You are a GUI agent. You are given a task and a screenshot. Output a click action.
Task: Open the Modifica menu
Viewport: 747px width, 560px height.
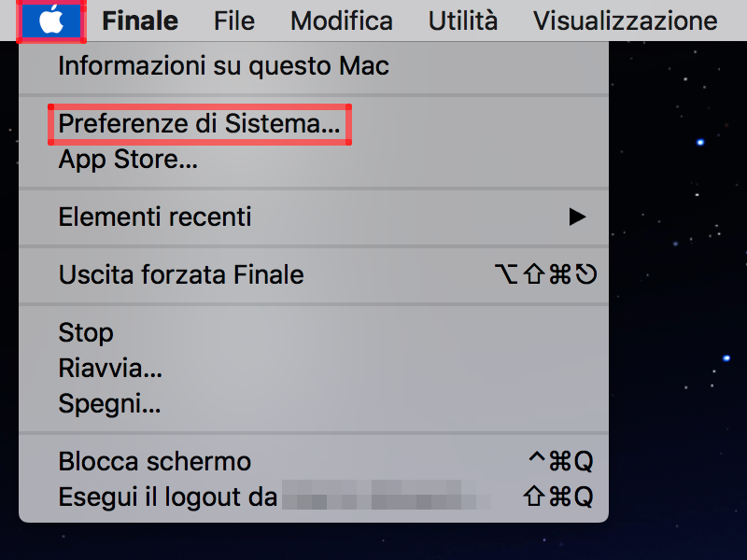(342, 21)
